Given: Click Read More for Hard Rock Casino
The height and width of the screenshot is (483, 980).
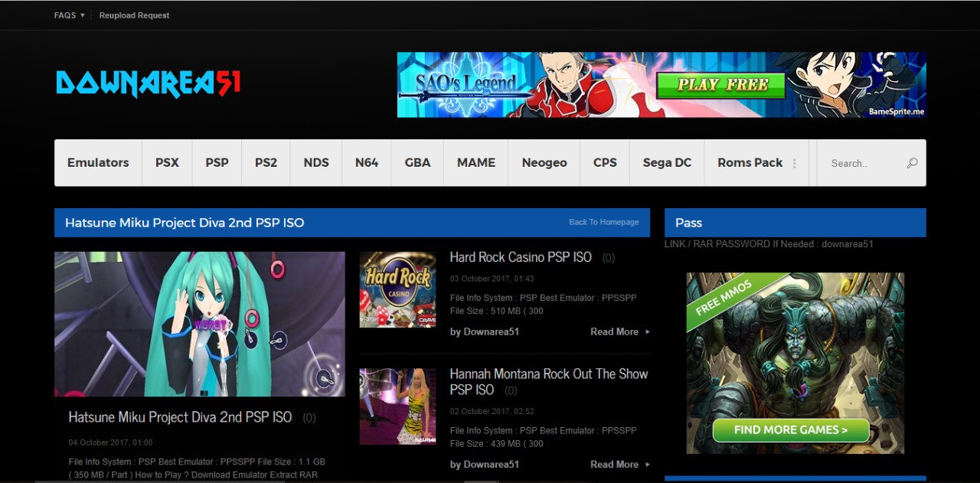Looking at the screenshot, I should [620, 332].
